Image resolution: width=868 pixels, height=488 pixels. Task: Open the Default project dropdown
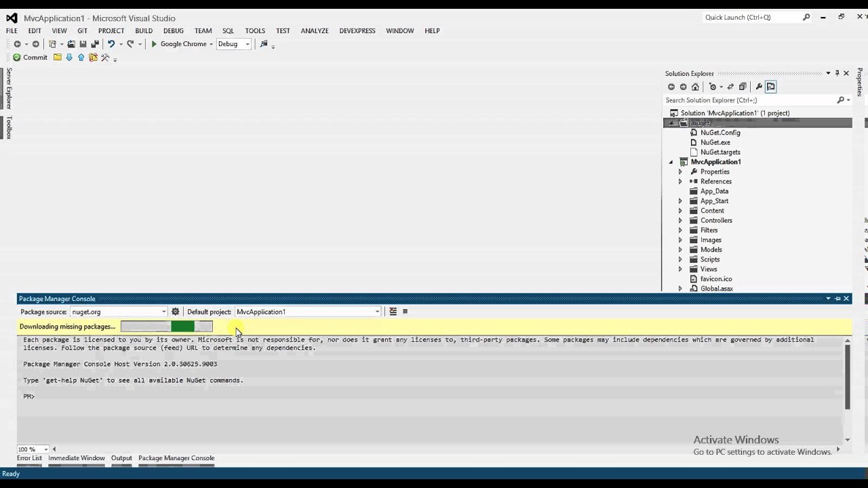[377, 312]
